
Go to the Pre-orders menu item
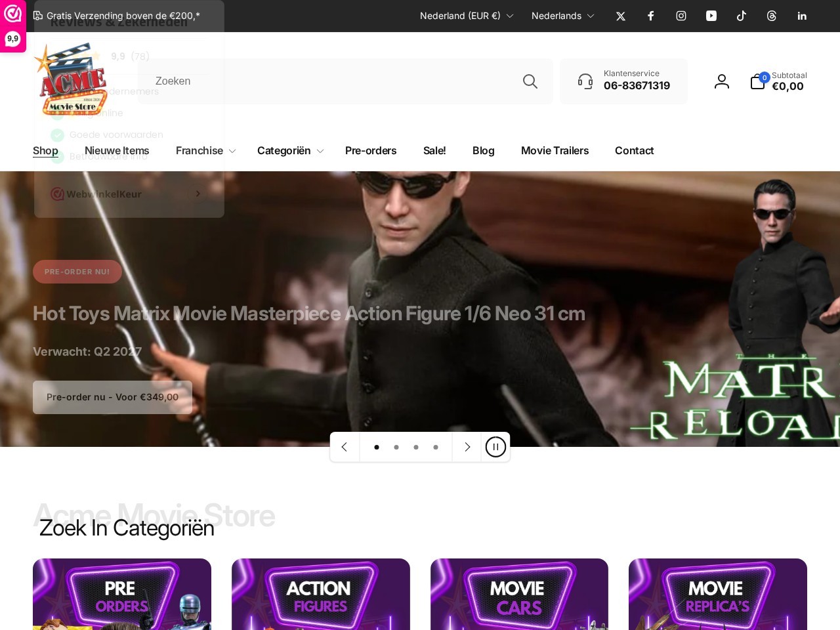[371, 150]
